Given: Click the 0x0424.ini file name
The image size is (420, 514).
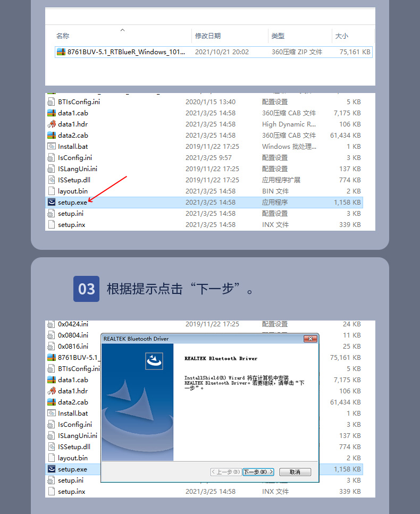Looking at the screenshot, I should pyautogui.click(x=73, y=324).
